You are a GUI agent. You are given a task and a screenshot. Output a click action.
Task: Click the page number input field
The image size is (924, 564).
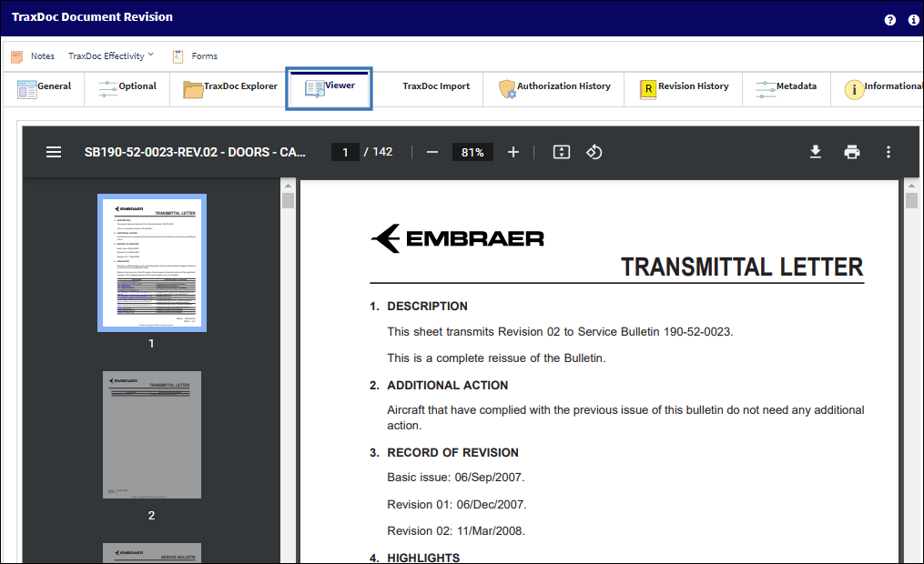point(345,153)
